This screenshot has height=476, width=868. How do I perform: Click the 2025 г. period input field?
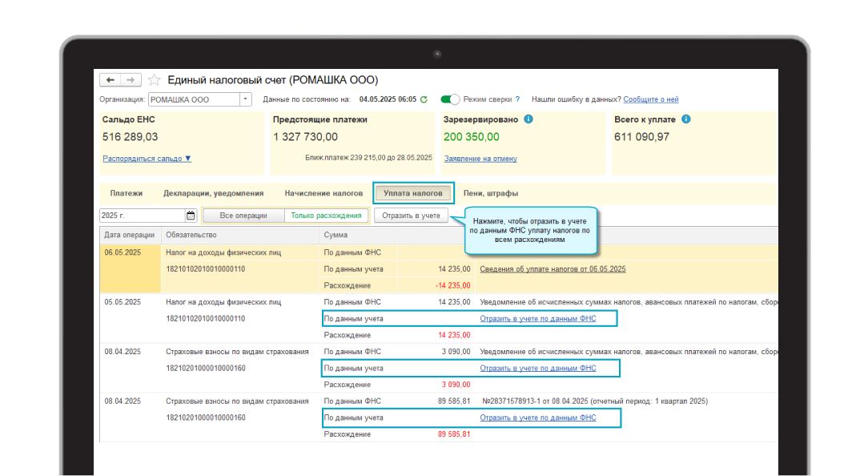(142, 216)
